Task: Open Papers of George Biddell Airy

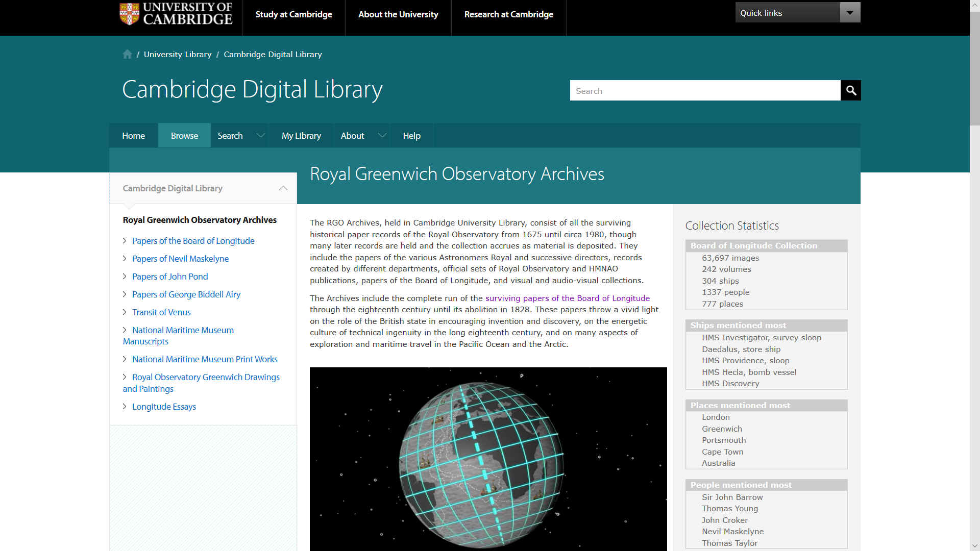Action: (x=186, y=294)
